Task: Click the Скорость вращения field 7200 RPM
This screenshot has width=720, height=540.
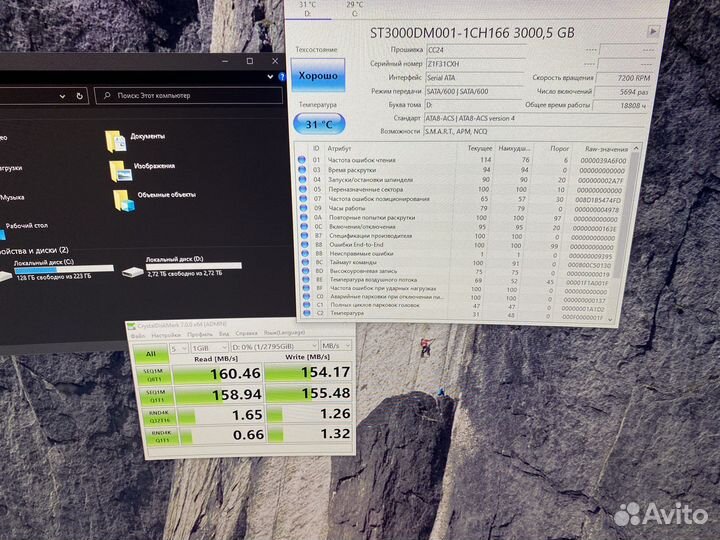Action: click(625, 78)
